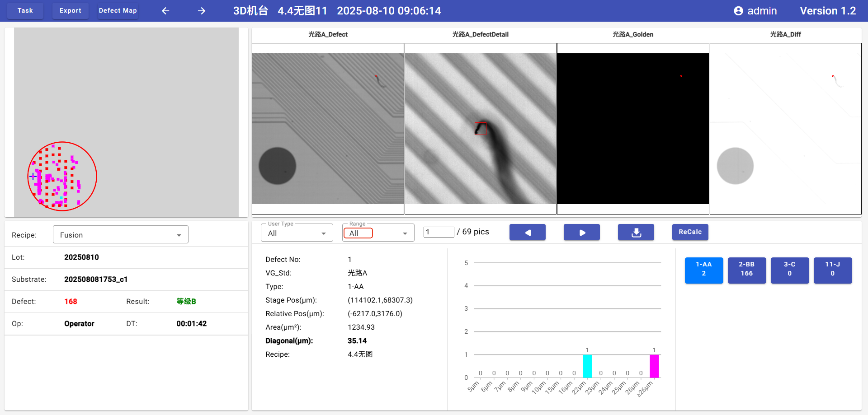Open the Task menu
868x415 pixels.
click(x=25, y=11)
